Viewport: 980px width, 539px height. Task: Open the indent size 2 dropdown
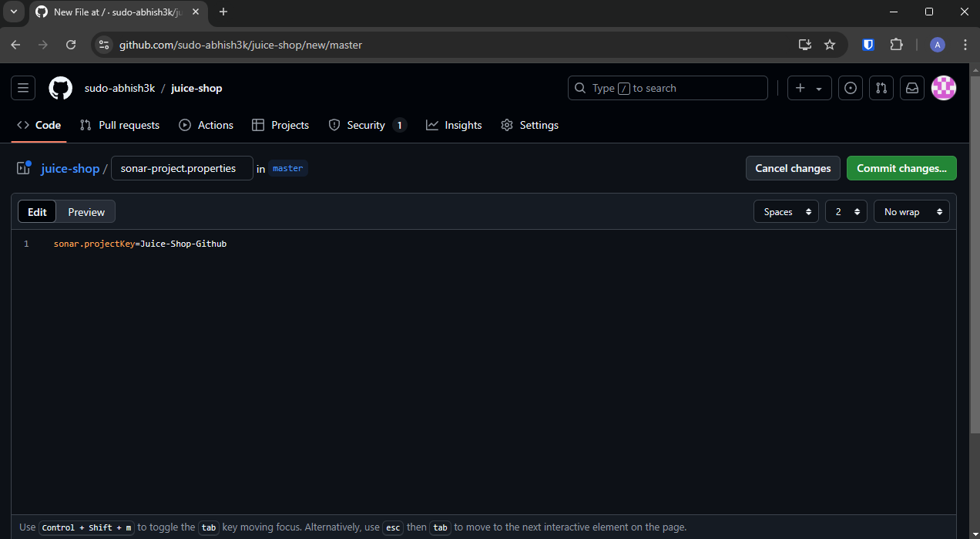tap(846, 211)
